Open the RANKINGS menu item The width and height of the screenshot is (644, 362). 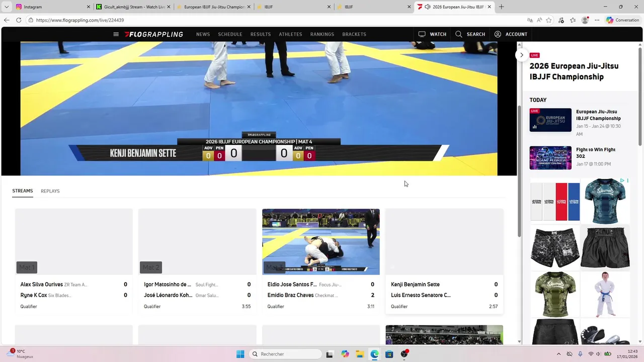(322, 34)
